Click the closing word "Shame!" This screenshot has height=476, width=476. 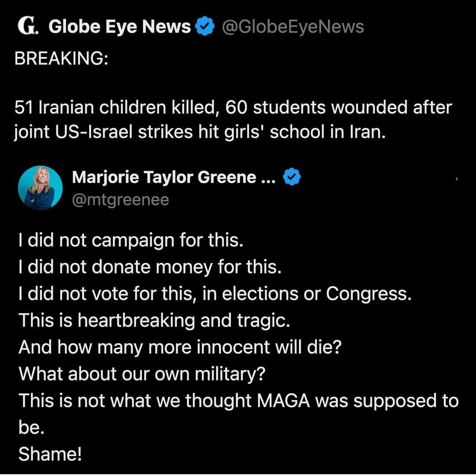tap(50, 454)
